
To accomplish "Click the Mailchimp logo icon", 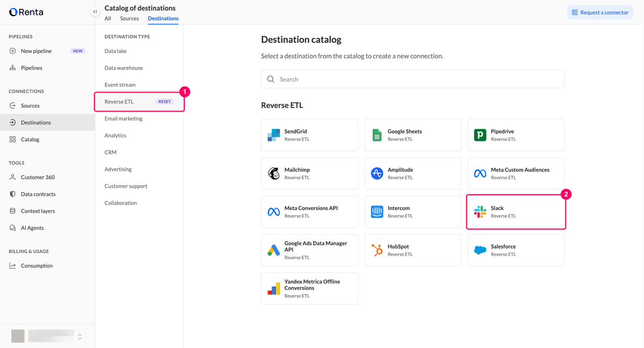I will [x=274, y=173].
